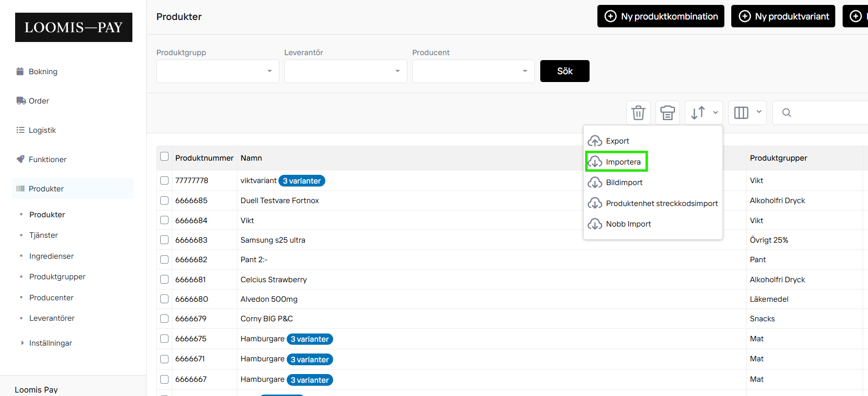Click the 3 varianter badge on viktvariant
The height and width of the screenshot is (396, 868).
pos(301,181)
